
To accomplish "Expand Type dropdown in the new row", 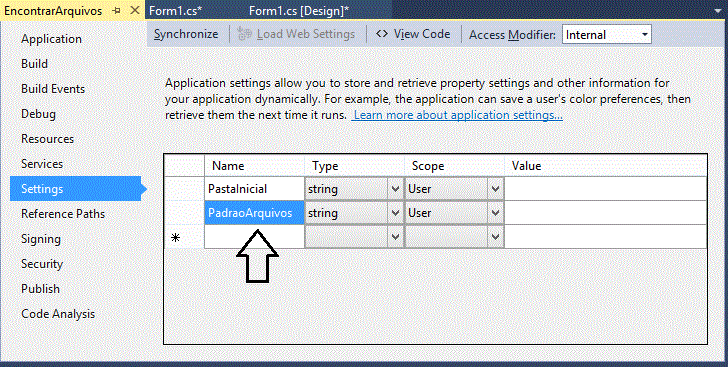I will point(396,237).
